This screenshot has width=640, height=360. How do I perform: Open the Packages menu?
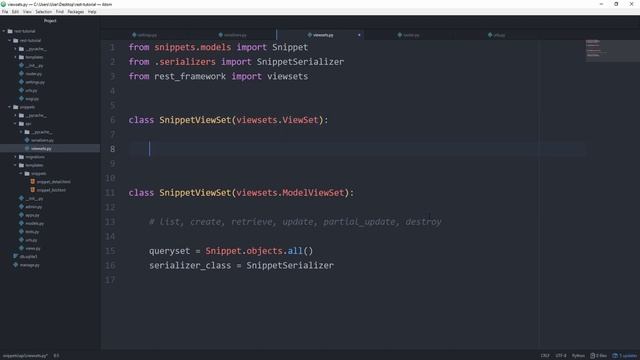76,12
